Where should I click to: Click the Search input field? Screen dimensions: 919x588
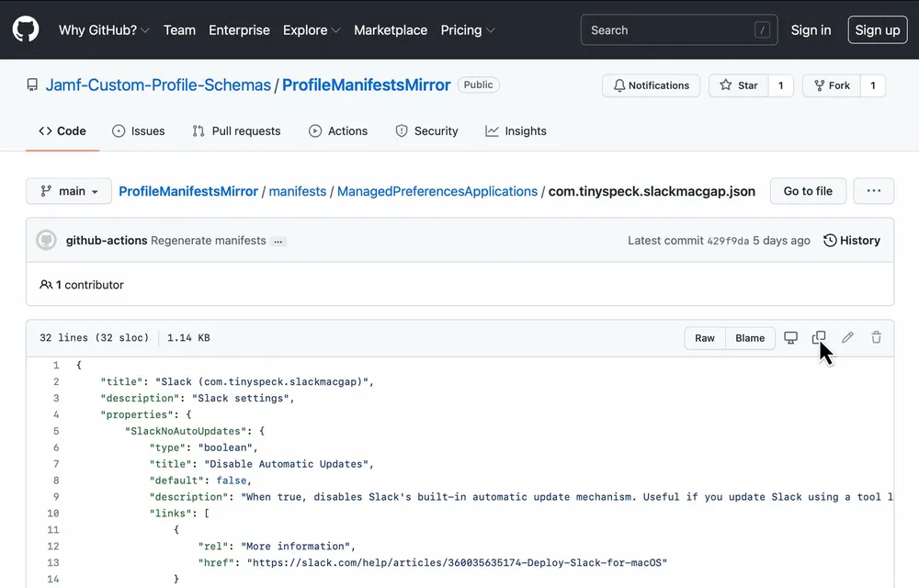[x=678, y=29]
